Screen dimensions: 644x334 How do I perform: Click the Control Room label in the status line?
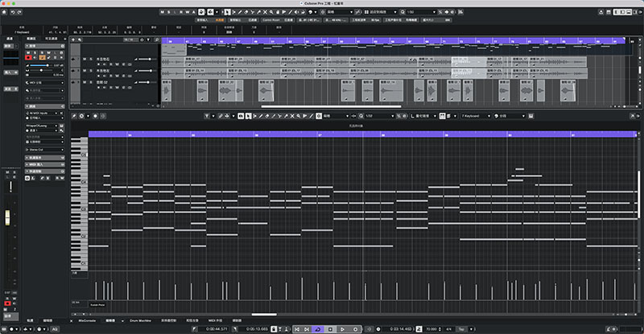coord(271,20)
